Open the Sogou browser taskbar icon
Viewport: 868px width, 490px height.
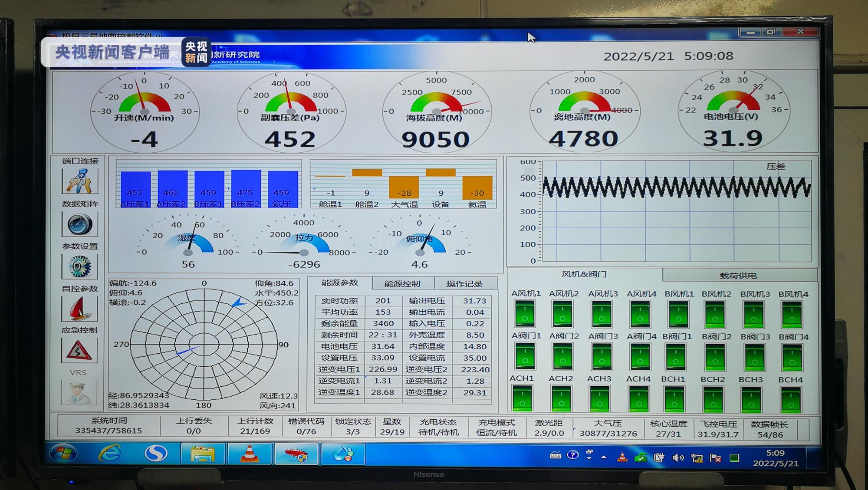pos(156,454)
